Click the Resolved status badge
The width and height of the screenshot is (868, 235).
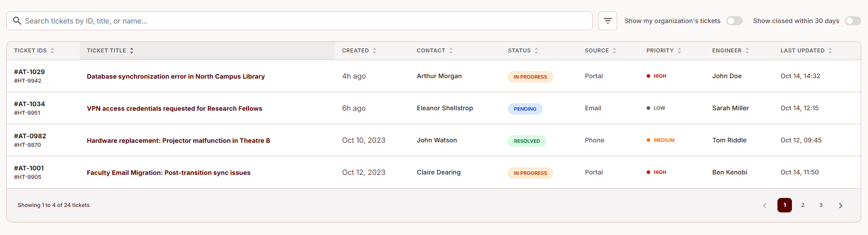point(527,141)
